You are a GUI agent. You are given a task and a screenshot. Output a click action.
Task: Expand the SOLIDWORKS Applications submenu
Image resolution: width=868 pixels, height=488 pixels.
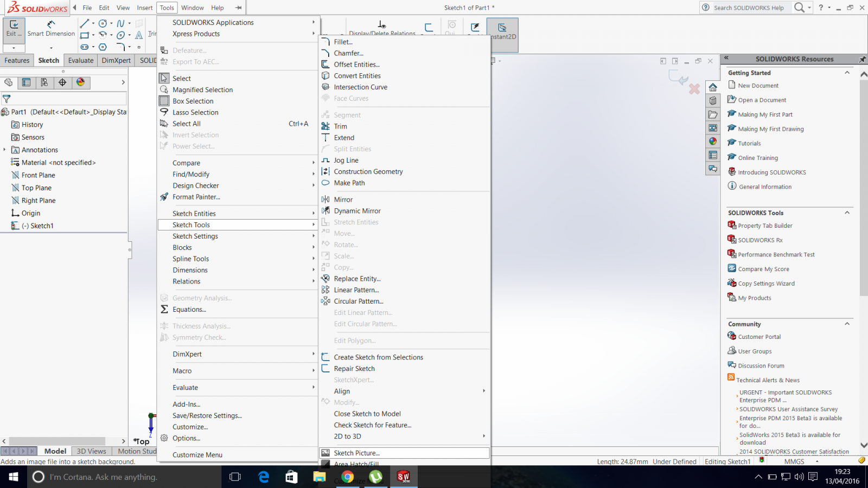(x=239, y=23)
